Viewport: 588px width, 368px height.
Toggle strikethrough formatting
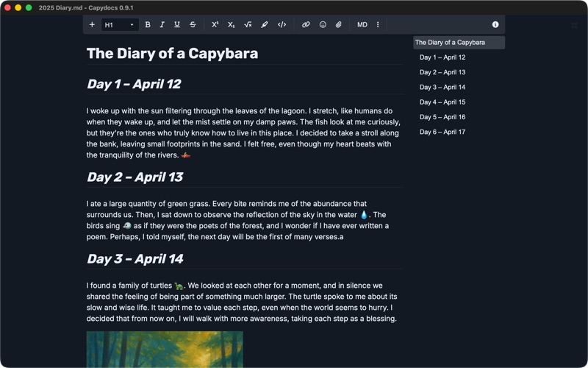tap(193, 25)
